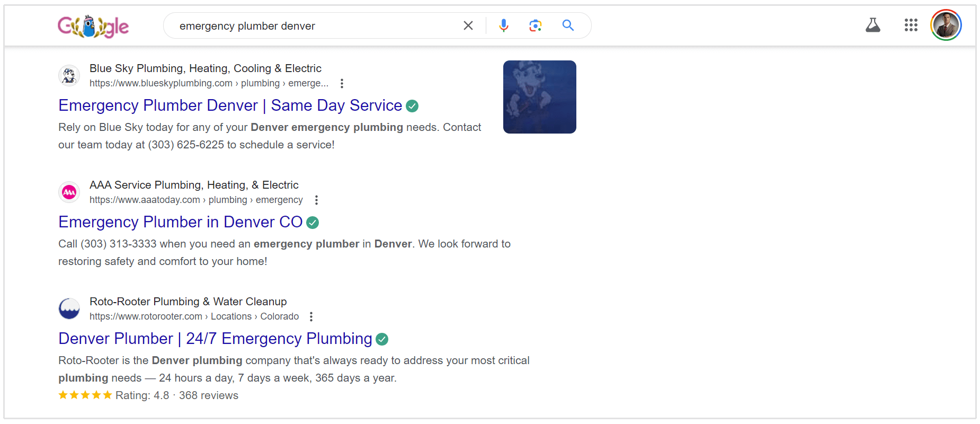Open more options for Blue Sky result
The width and height of the screenshot is (980, 424).
pos(342,84)
